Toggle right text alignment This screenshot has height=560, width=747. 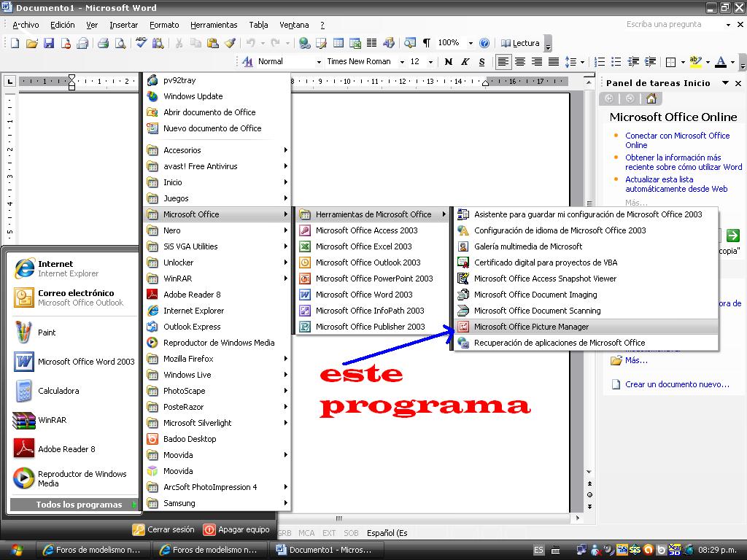click(536, 61)
